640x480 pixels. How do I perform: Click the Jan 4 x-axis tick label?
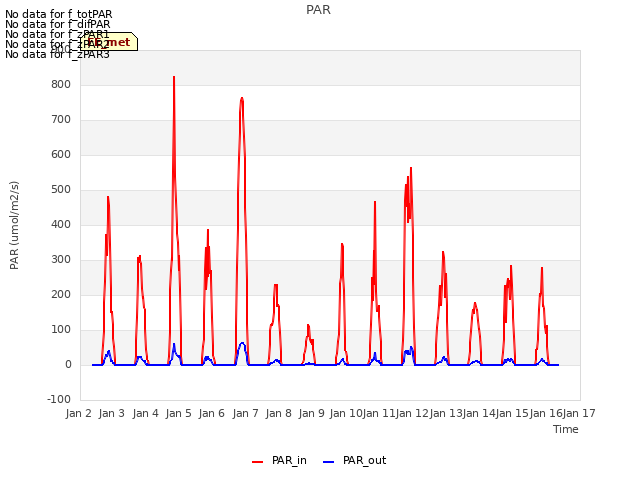[145, 413]
